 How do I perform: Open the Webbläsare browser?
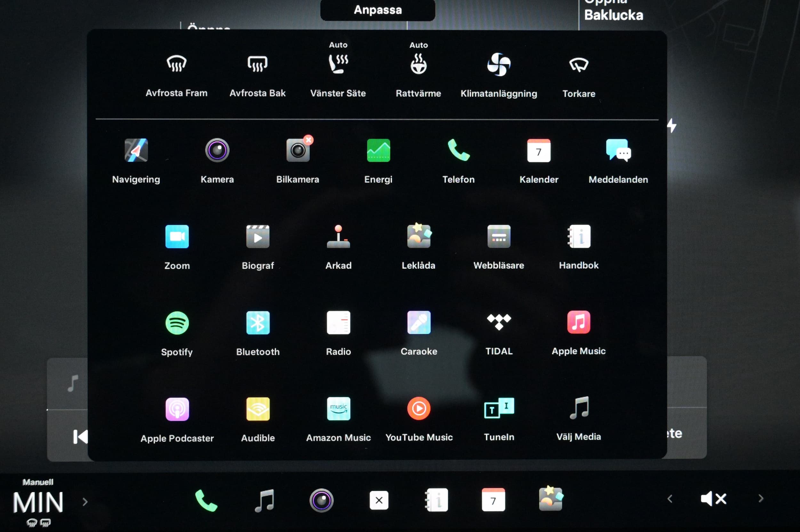point(499,236)
